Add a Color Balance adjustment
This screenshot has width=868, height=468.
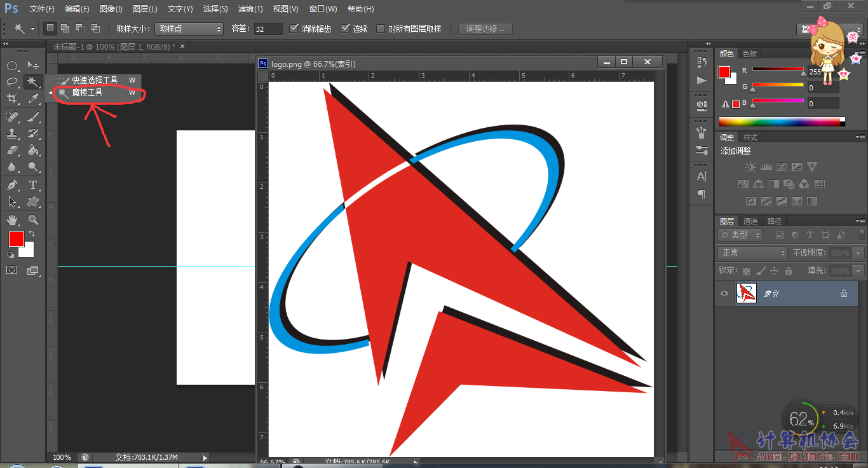(758, 184)
